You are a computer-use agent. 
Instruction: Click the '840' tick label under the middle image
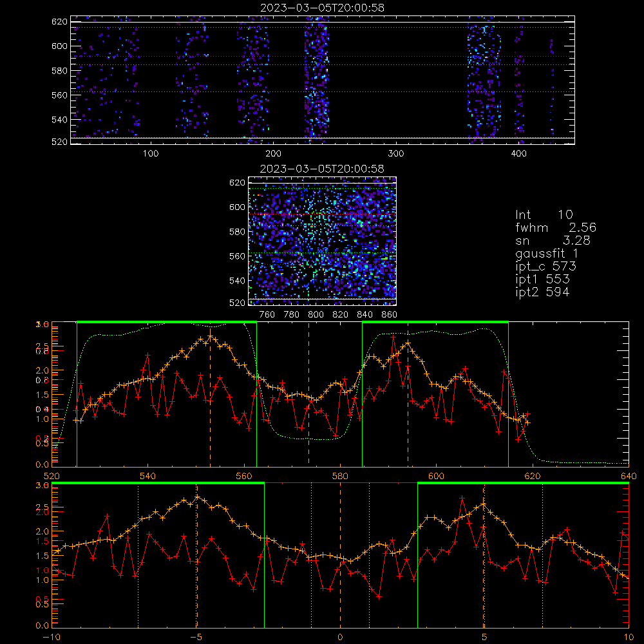tap(365, 315)
